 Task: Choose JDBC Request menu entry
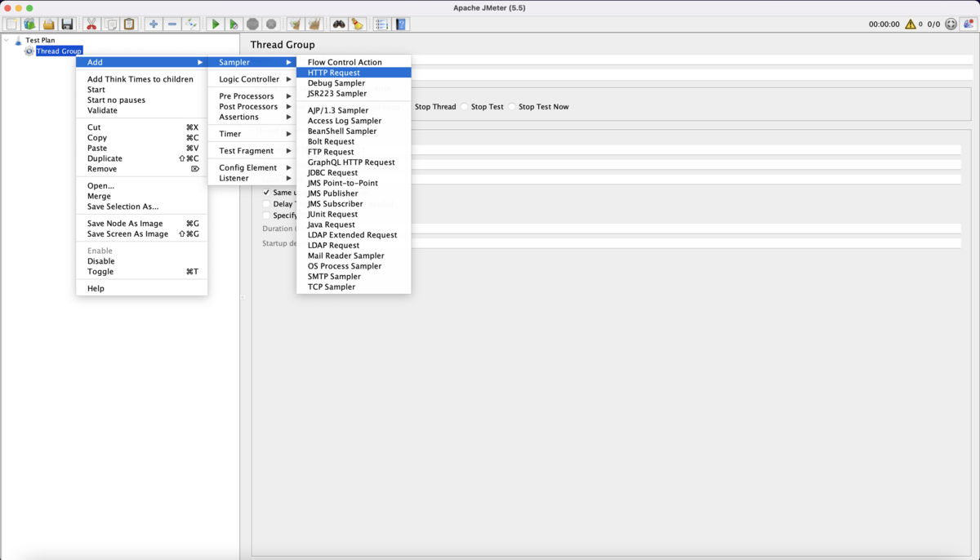[x=354, y=173]
